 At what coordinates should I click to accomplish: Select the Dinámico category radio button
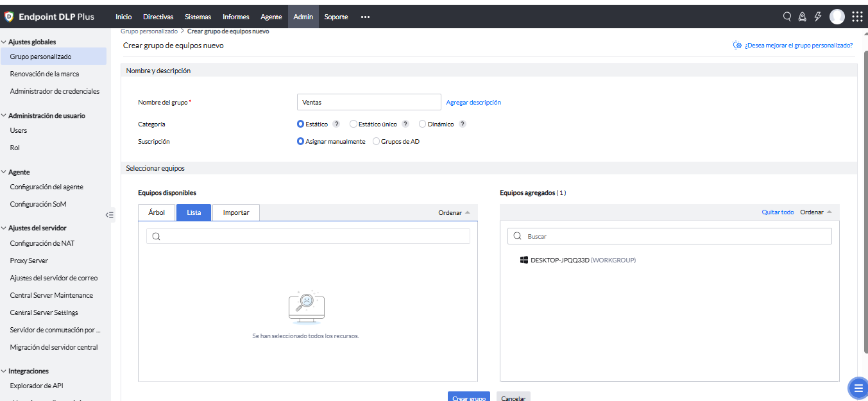(x=423, y=124)
